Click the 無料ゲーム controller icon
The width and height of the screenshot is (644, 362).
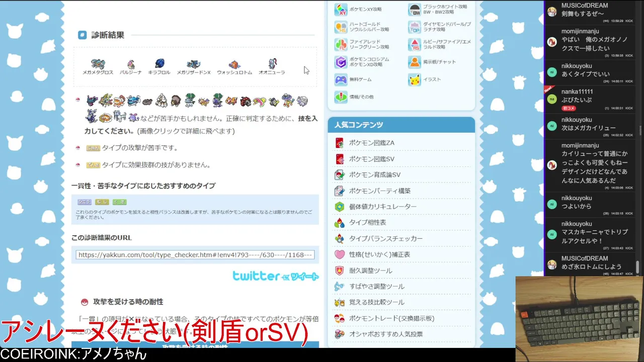click(x=341, y=80)
